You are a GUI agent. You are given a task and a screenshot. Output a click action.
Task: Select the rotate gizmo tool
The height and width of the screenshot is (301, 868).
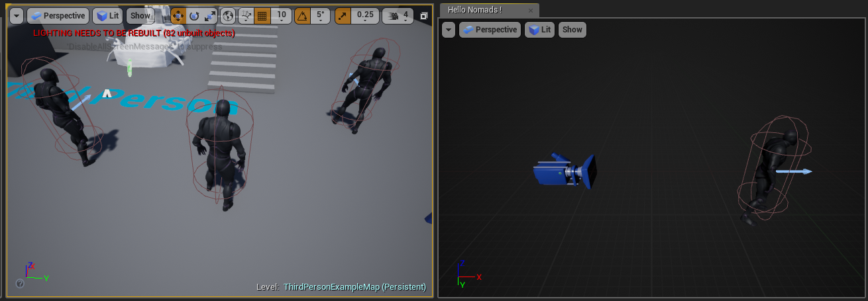[194, 15]
